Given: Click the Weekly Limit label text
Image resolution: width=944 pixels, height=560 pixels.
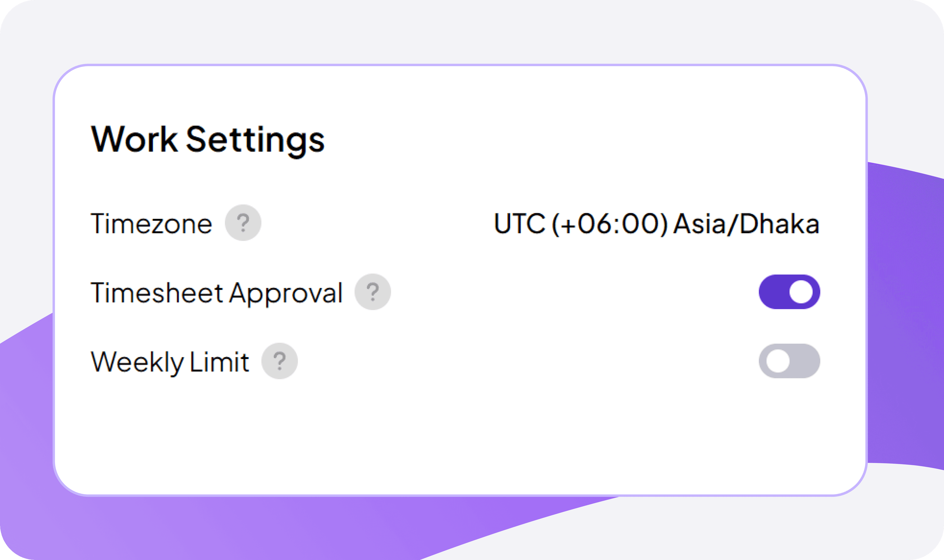Looking at the screenshot, I should pos(170,362).
